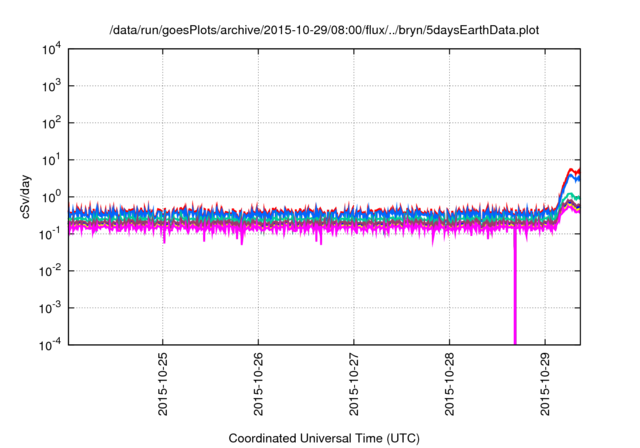The image size is (640, 448).
Task: Click the 10^1 y-axis tick label
Action: [51, 160]
